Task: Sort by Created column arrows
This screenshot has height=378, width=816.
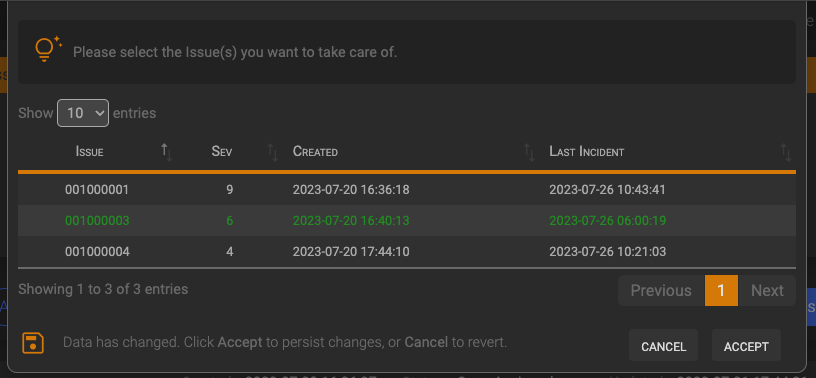Action: pyautogui.click(x=529, y=152)
